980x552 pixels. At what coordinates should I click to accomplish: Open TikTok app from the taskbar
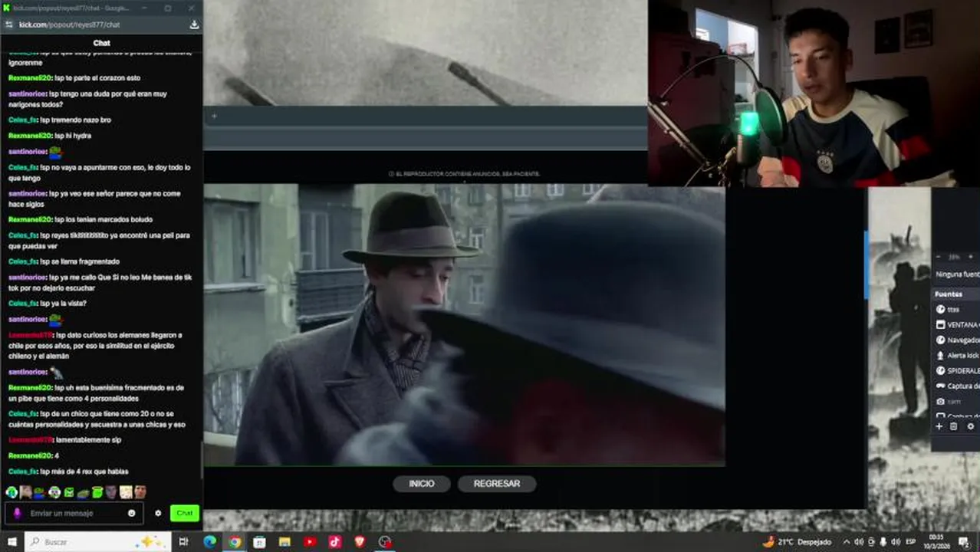click(x=334, y=541)
